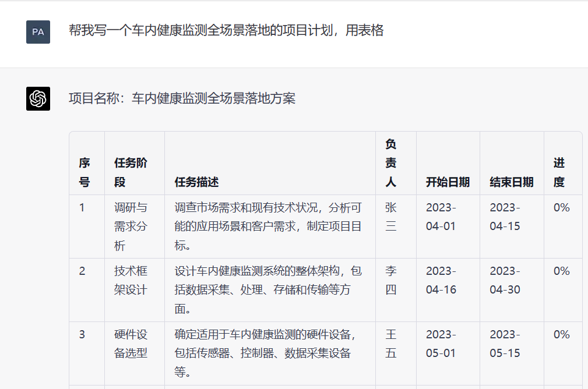Select the owner cell 李四

pos(391,280)
